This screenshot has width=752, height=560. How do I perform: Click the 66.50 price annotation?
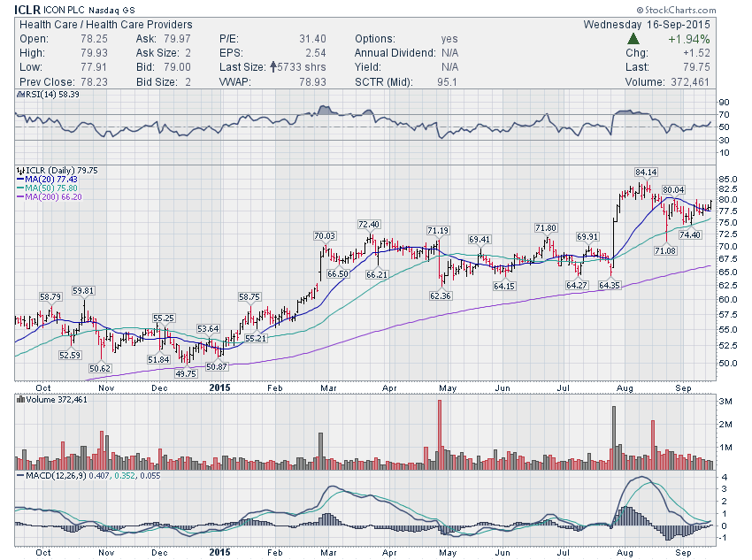pos(338,273)
